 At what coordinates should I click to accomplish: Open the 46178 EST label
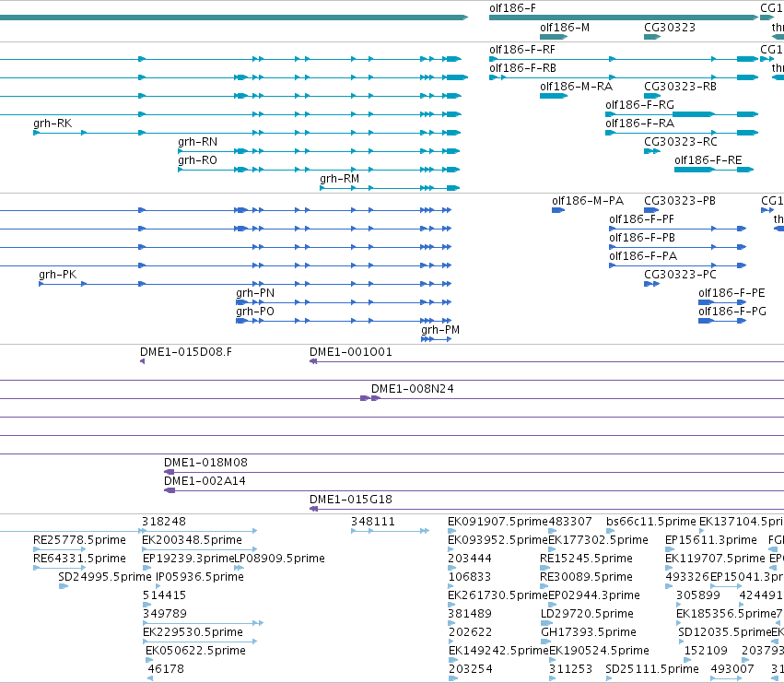(x=166, y=669)
